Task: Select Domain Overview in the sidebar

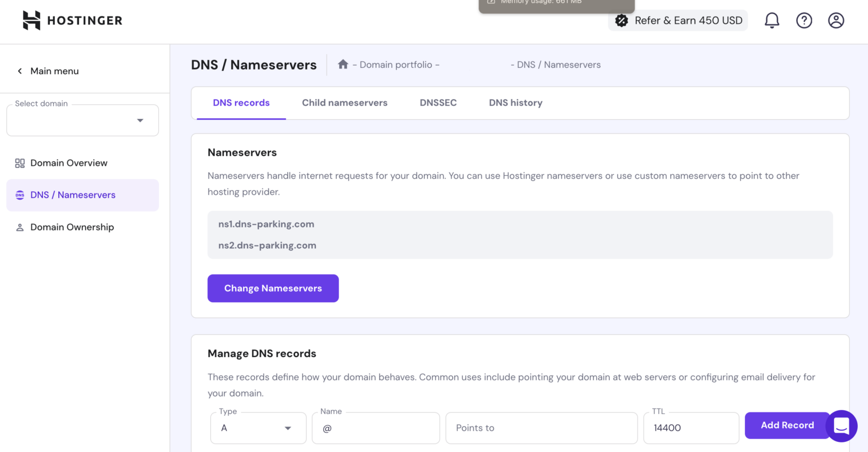Action: pos(69,163)
